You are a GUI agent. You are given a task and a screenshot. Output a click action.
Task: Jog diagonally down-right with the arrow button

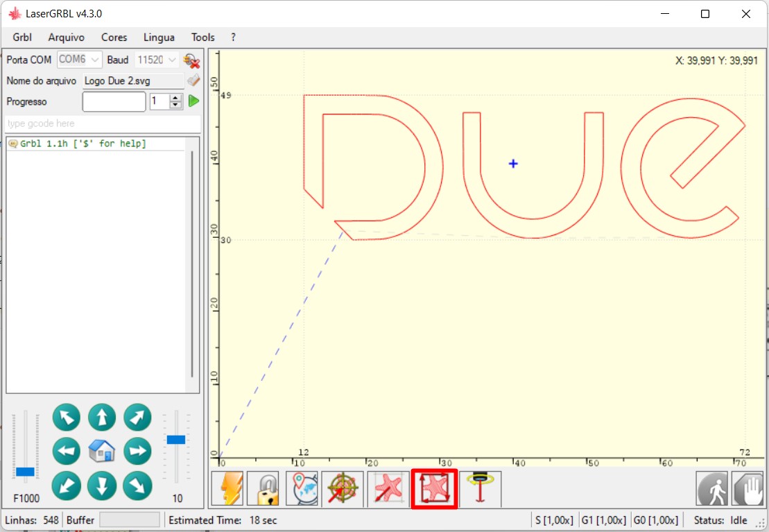click(x=137, y=486)
